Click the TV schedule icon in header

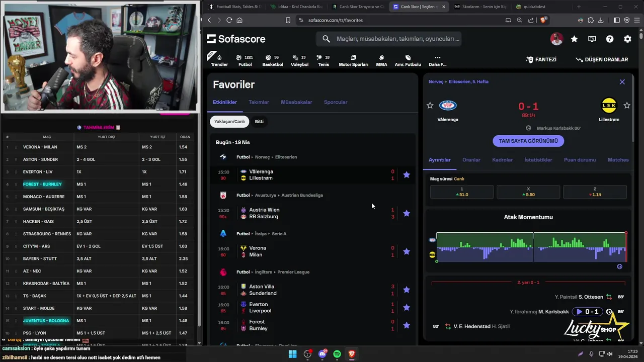click(592, 39)
